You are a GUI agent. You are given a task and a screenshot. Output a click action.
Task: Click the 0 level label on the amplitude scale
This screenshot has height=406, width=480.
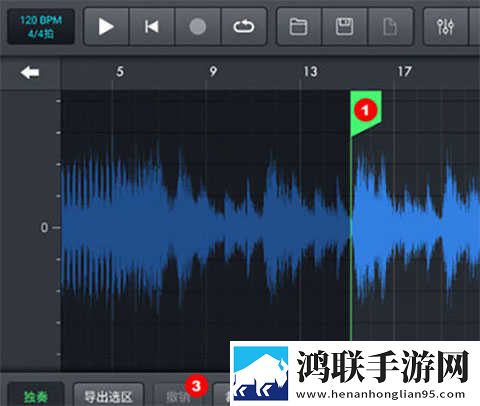coord(44,228)
